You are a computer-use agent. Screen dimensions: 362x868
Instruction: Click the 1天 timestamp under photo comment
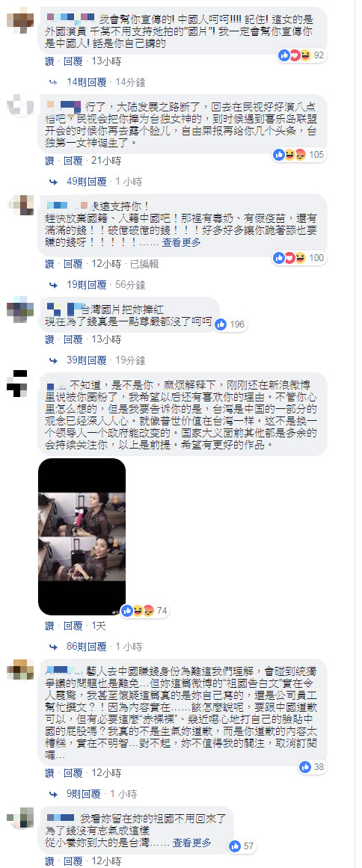click(x=99, y=626)
